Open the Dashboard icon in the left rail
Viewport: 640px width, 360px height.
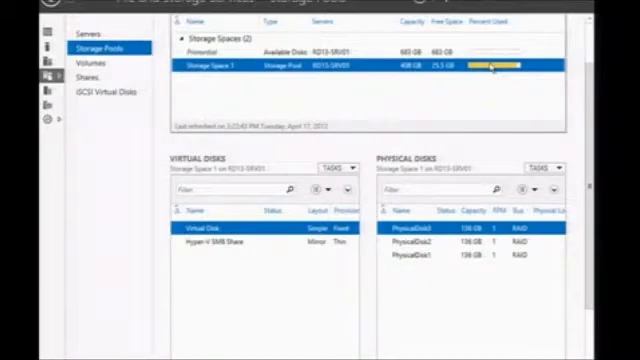pyautogui.click(x=47, y=32)
